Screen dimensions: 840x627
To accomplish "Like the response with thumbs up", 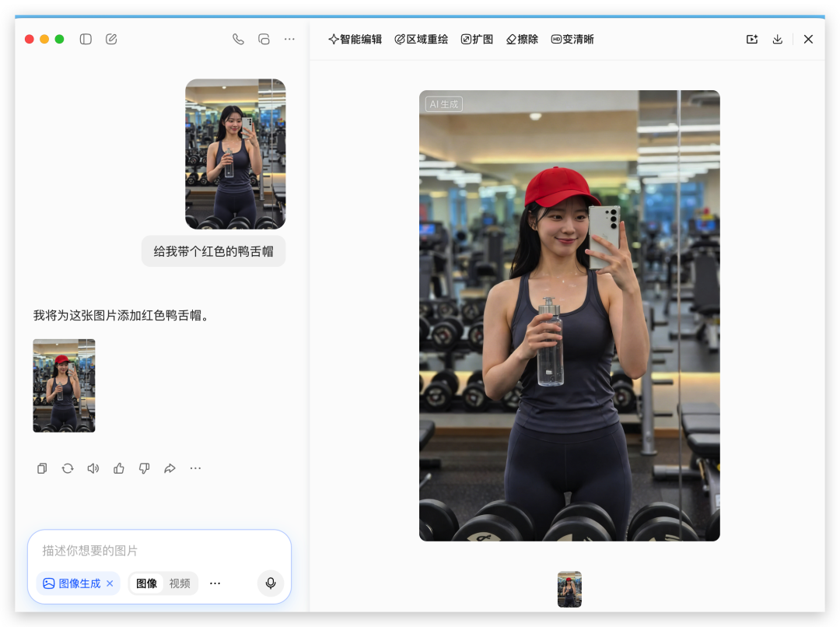I will coord(119,468).
